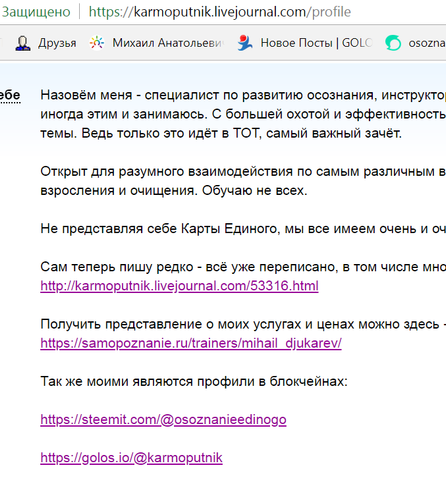Viewport: 446px width, 480px height.
Task: Click 'Открыт для разумного взаимодействия' paragraph
Action: pos(243,181)
